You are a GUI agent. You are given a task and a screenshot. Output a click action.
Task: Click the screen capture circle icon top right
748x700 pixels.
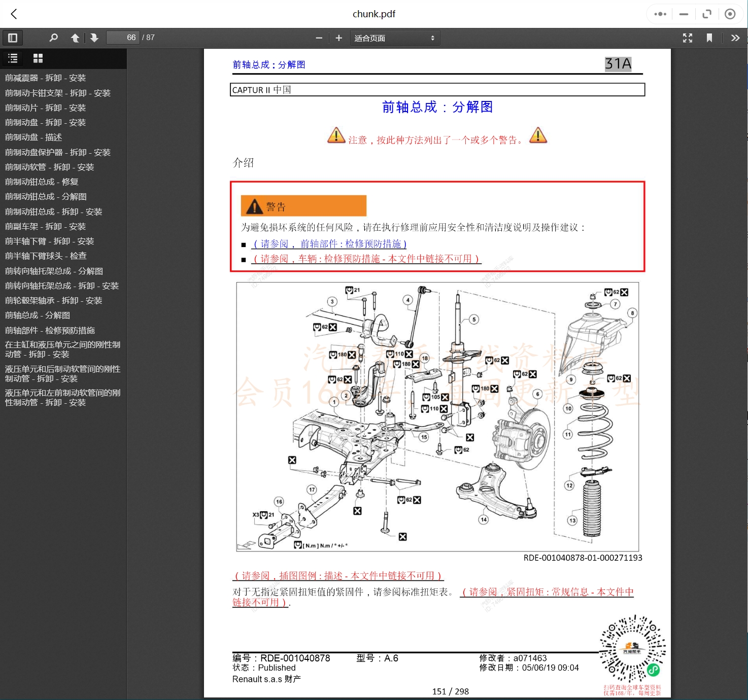point(730,14)
